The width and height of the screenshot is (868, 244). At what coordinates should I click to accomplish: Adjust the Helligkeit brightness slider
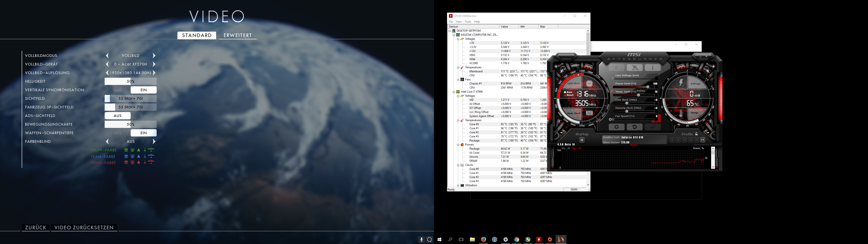131,81
